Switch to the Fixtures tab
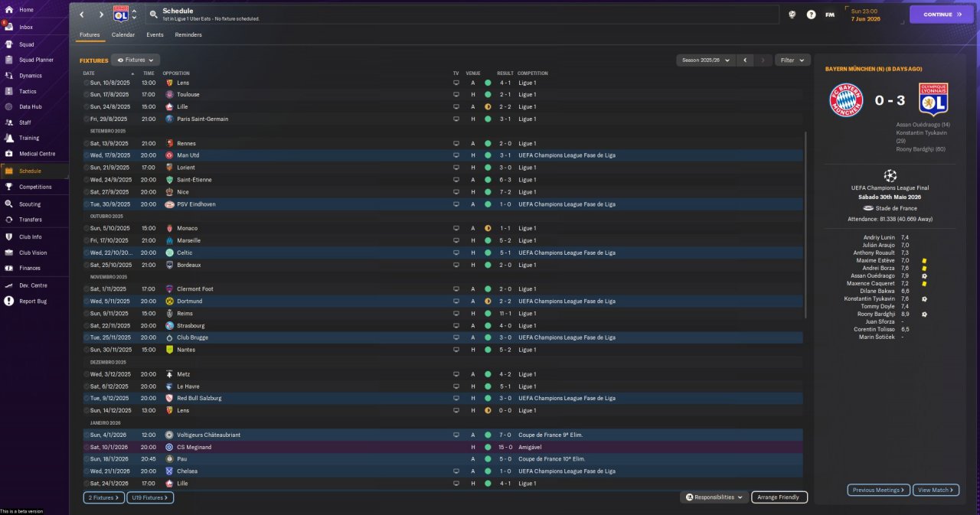This screenshot has height=515, width=980. click(90, 34)
